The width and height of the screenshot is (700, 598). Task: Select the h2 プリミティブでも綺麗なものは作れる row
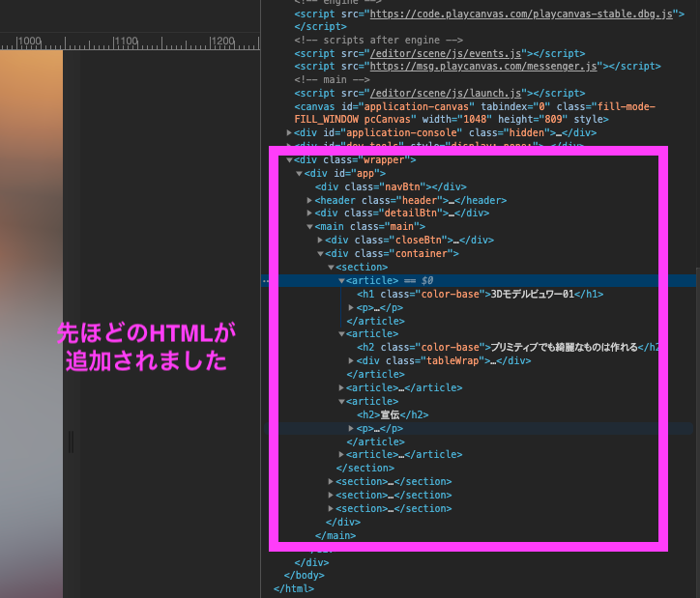click(508, 348)
